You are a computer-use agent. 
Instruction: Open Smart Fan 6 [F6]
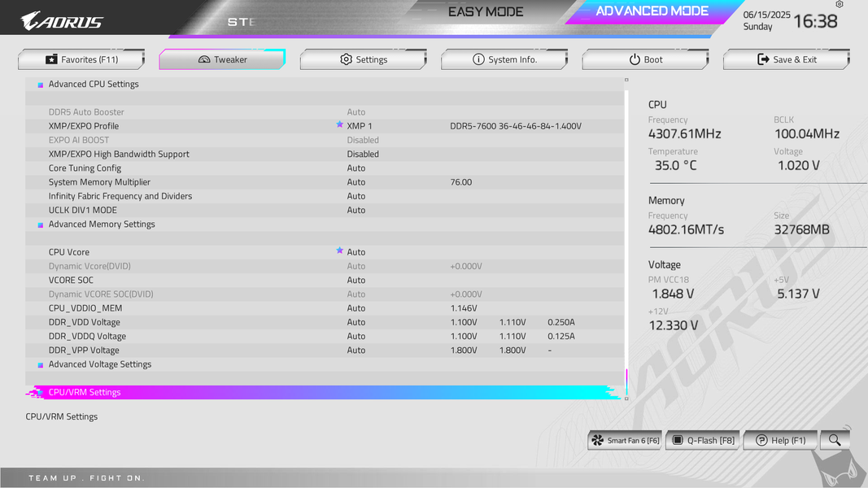pos(625,440)
